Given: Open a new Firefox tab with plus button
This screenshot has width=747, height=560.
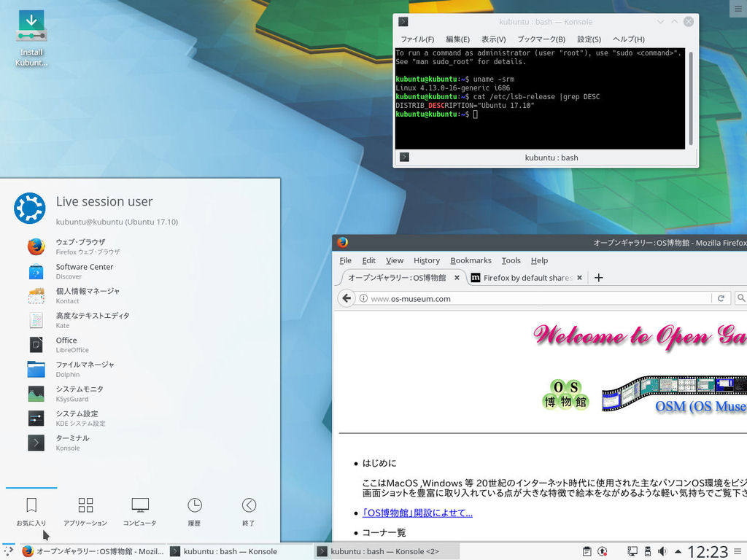Looking at the screenshot, I should click(x=599, y=278).
